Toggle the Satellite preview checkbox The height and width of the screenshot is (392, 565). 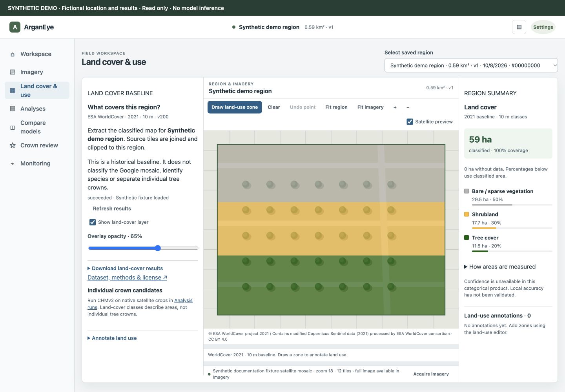410,122
